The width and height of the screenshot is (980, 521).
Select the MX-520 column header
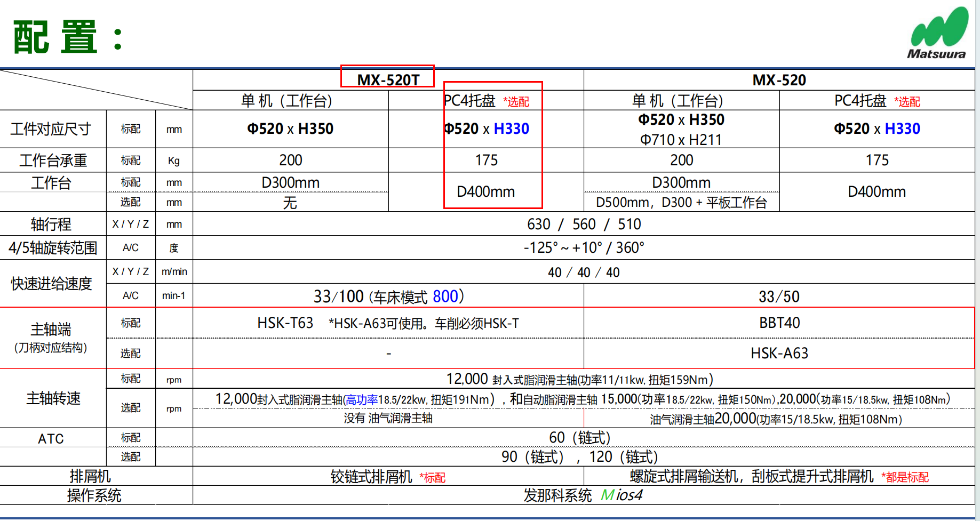[779, 80]
